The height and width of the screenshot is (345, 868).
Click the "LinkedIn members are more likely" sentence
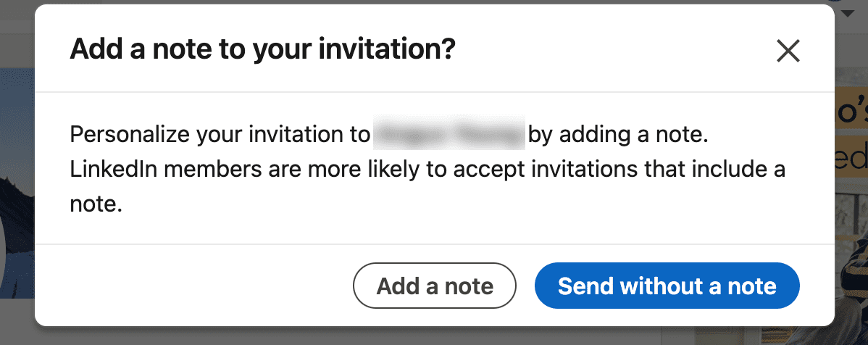pos(427,170)
